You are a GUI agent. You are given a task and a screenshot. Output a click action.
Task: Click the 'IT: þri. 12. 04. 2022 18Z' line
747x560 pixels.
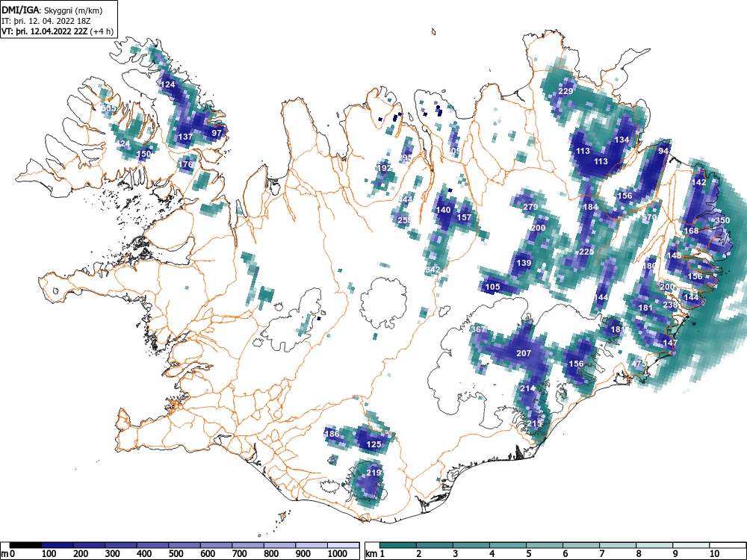pyautogui.click(x=46, y=21)
